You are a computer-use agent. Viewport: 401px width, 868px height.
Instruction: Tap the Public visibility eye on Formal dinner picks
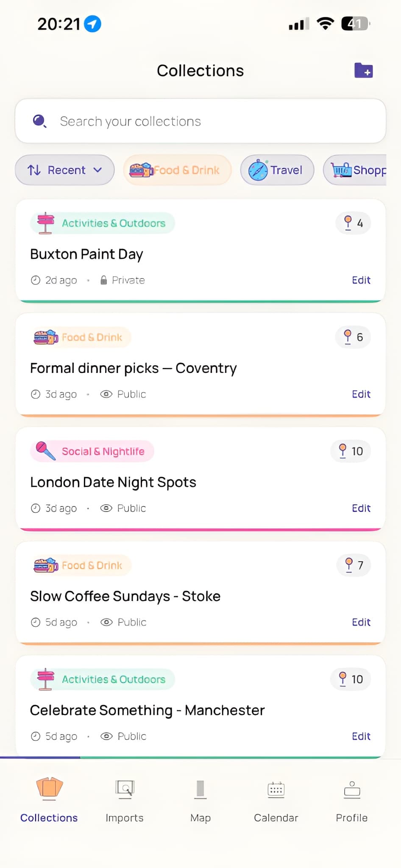(x=106, y=394)
